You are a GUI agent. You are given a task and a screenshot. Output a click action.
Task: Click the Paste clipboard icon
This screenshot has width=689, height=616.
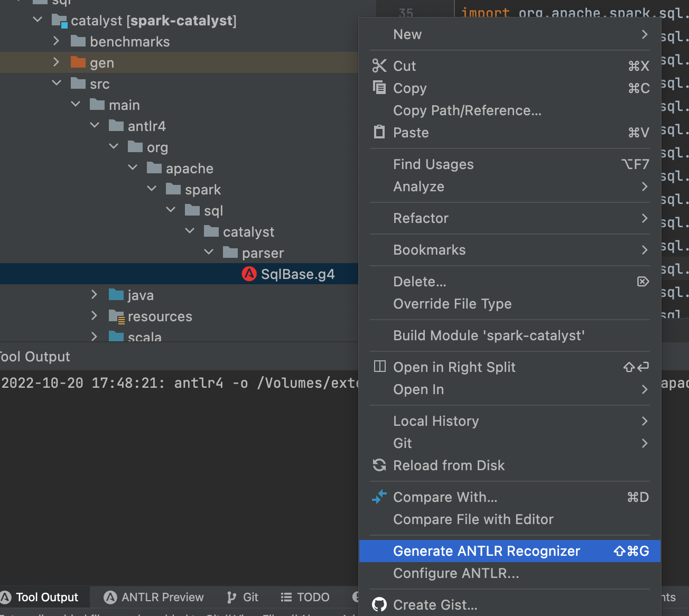pyautogui.click(x=379, y=132)
